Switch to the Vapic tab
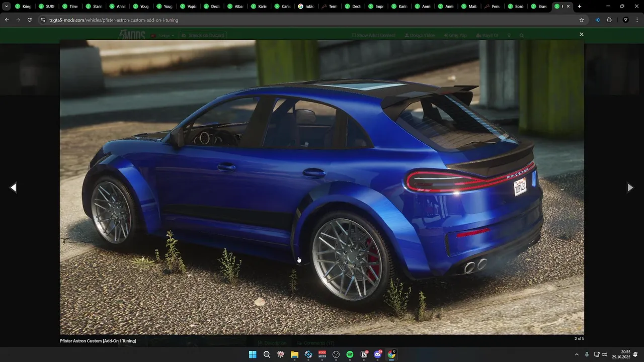The width and height of the screenshot is (644, 362). (187, 7)
